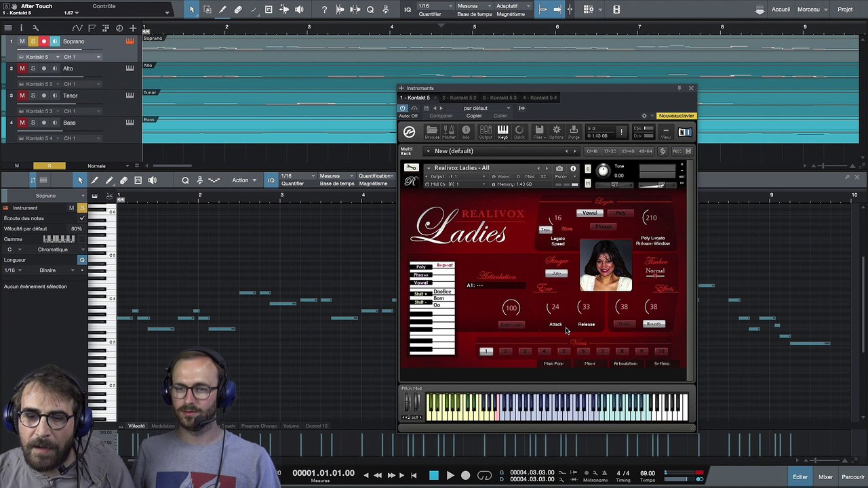Click the Copier button in plugin header
Viewport: 868px width, 488px height.
pos(474,116)
